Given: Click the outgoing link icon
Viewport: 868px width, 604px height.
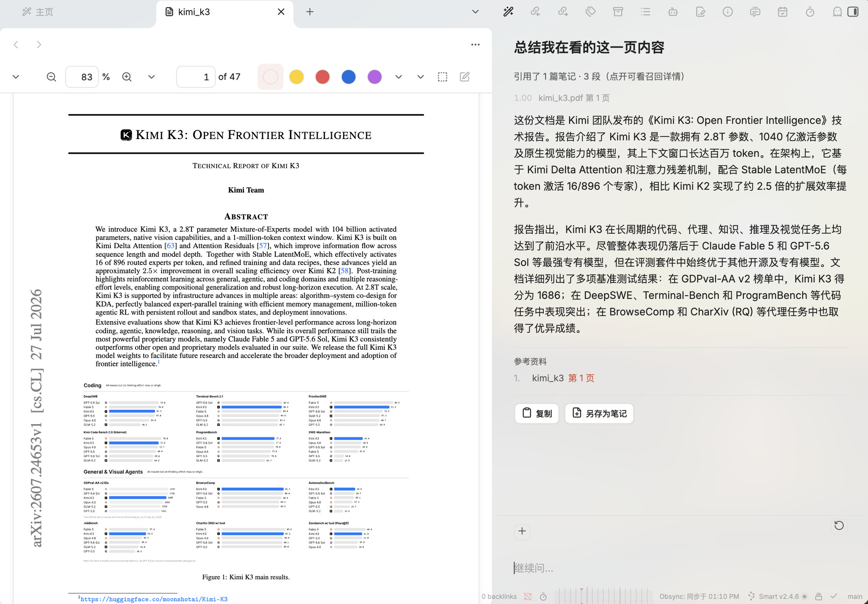Looking at the screenshot, I should [x=563, y=12].
